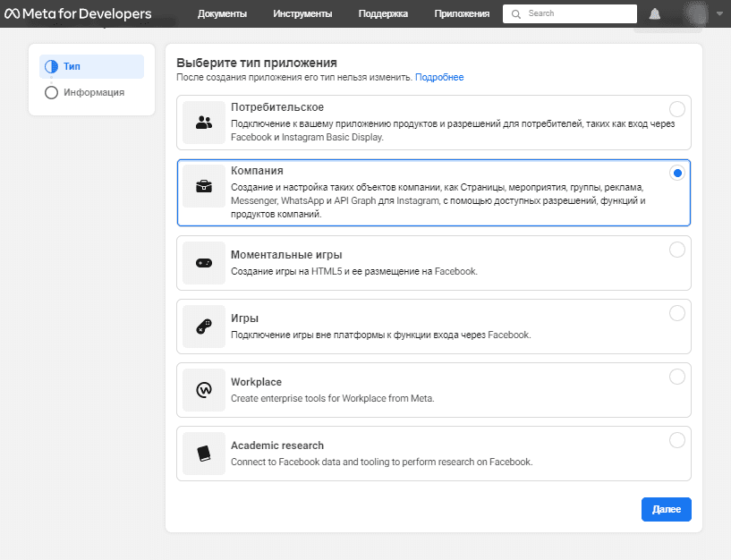731x560 pixels.
Task: Click the Далее button
Action: coord(667,509)
